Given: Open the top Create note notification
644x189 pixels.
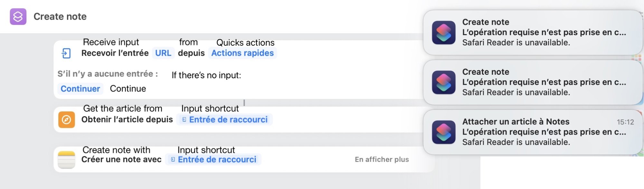Looking at the screenshot, I should (x=533, y=33).
